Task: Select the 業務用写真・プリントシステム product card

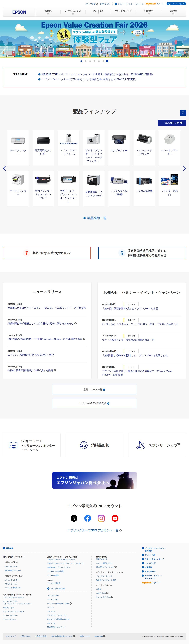Action: click(94, 188)
